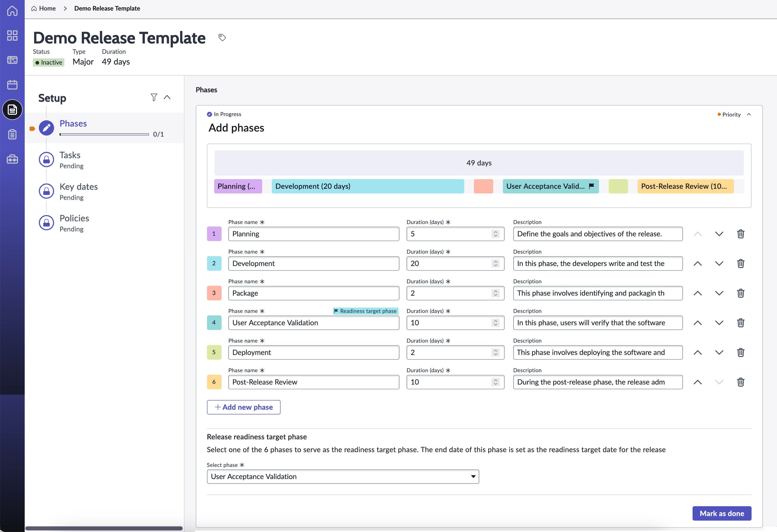The width and height of the screenshot is (777, 532).
Task: Click the Development (20 days) timeline bar
Action: pos(367,186)
